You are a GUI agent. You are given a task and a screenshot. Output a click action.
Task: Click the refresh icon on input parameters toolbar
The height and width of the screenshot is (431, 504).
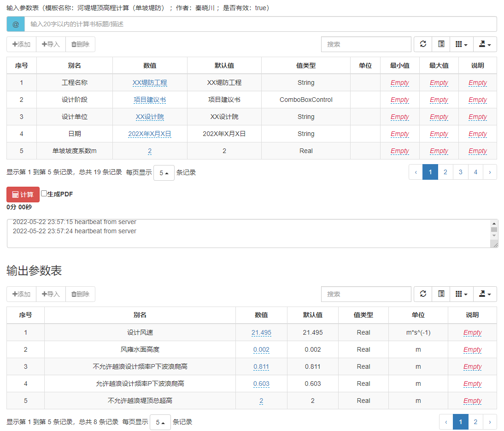point(422,44)
